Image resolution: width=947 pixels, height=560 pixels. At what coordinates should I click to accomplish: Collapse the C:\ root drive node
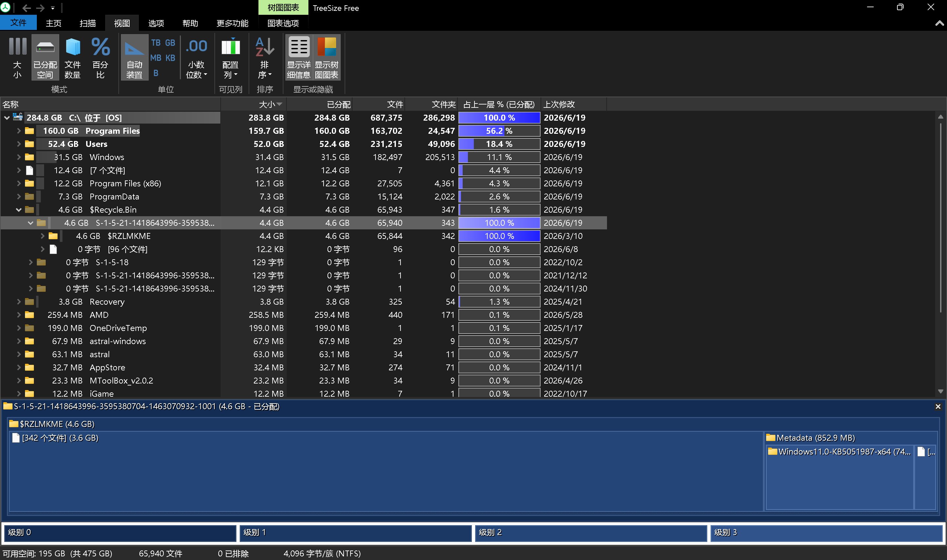(x=7, y=118)
